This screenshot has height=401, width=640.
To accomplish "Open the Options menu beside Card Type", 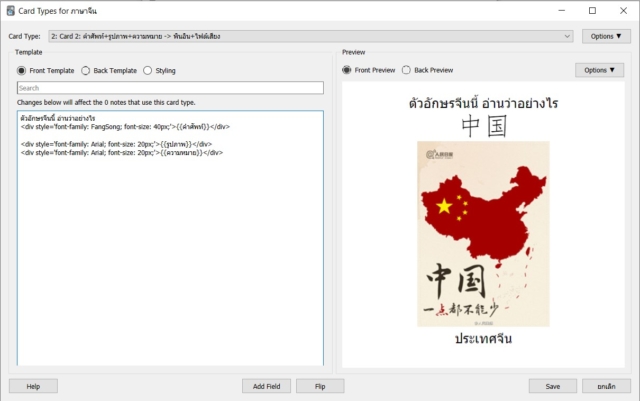I will [606, 36].
